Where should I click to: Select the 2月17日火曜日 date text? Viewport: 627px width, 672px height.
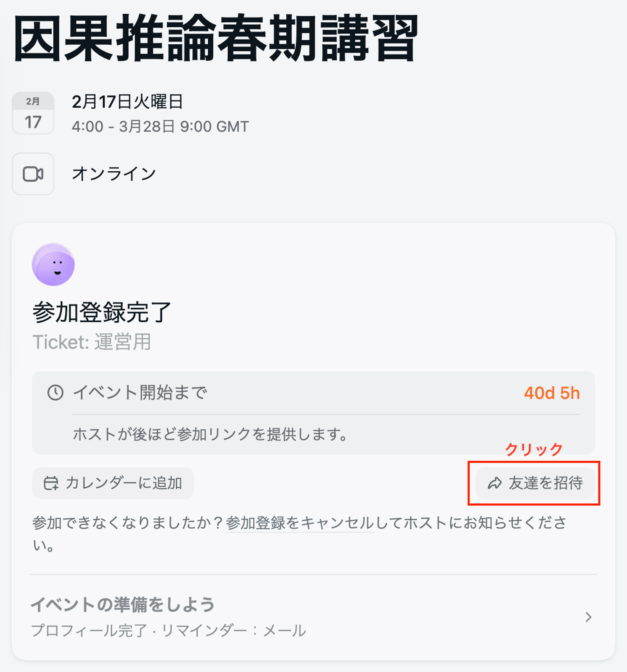point(127,102)
